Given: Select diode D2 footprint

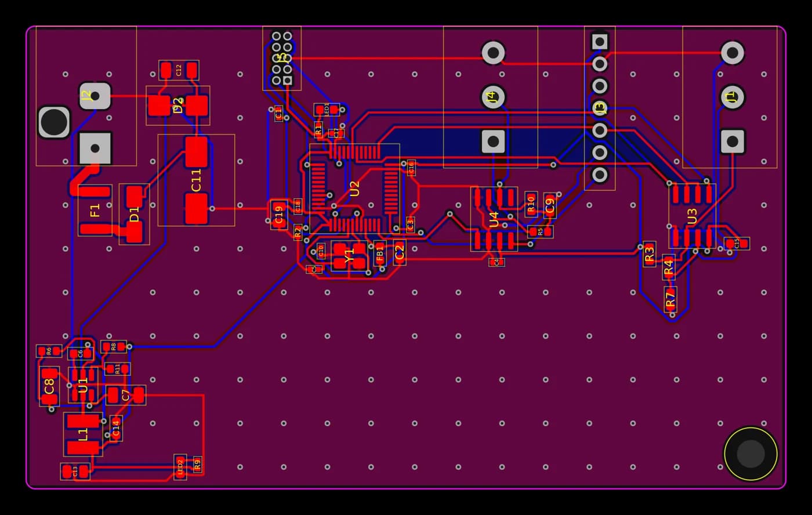Looking at the screenshot, I should point(178,106).
